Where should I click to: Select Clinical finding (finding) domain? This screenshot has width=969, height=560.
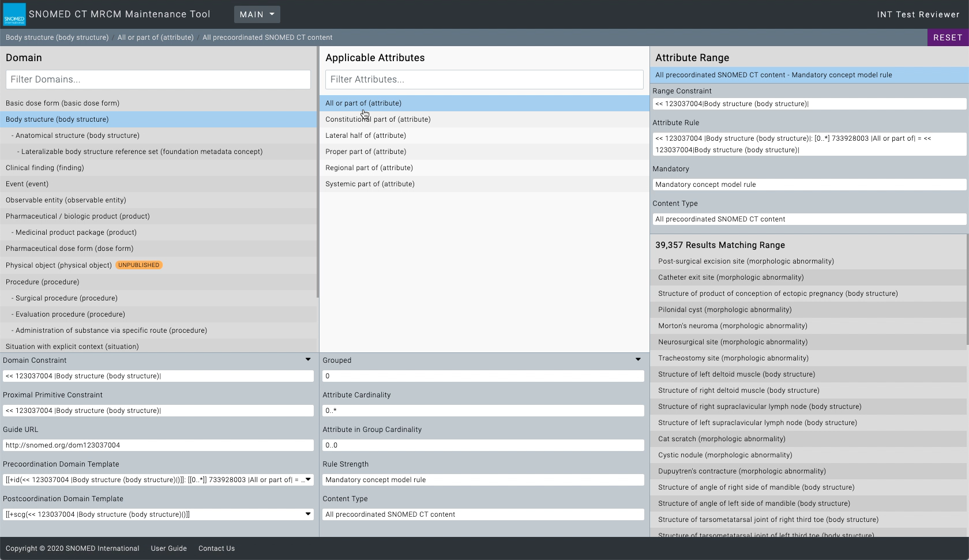158,168
